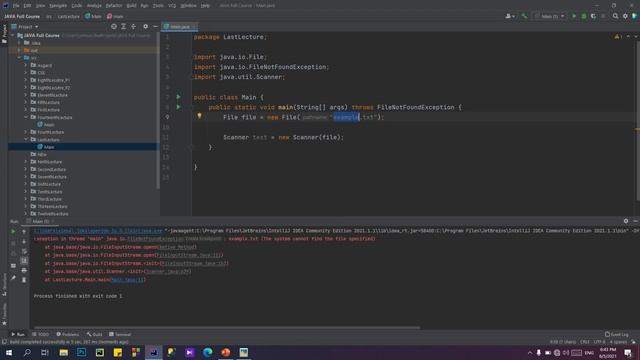The height and width of the screenshot is (360, 640).
Task: Toggle the Structure side tool window stripe
Action: pyautogui.click(x=4, y=284)
